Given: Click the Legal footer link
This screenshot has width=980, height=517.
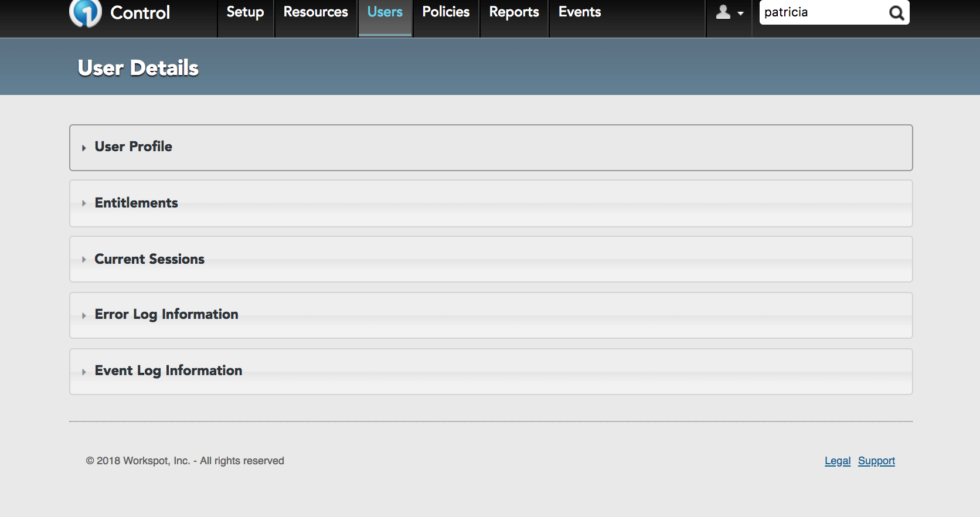Looking at the screenshot, I should [x=837, y=461].
